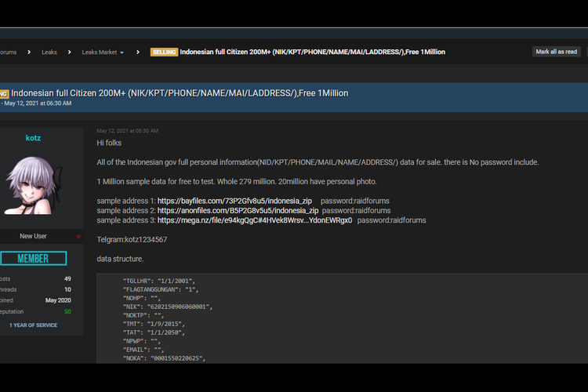
Task: Click the SELLING tag in the breadcrumb
Action: tap(163, 53)
